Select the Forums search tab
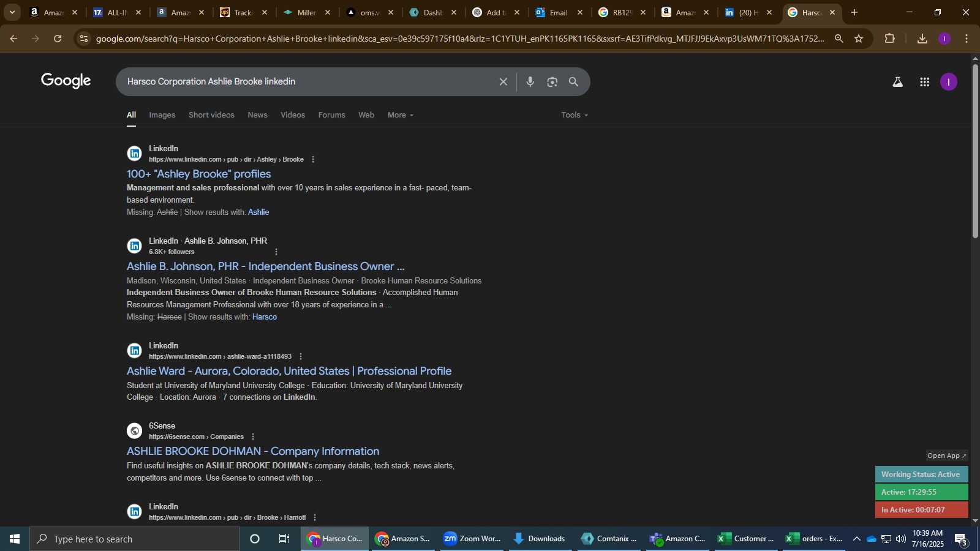 [x=331, y=115]
